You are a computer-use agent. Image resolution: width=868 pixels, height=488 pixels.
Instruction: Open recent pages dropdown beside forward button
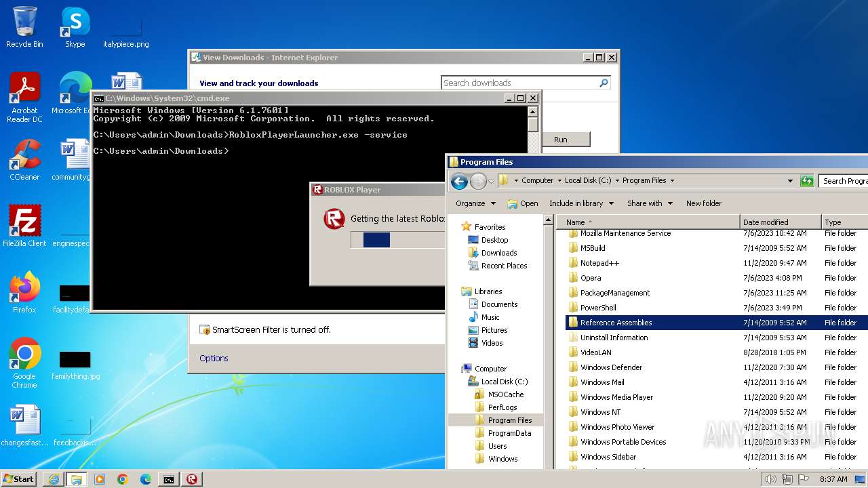tap(491, 181)
